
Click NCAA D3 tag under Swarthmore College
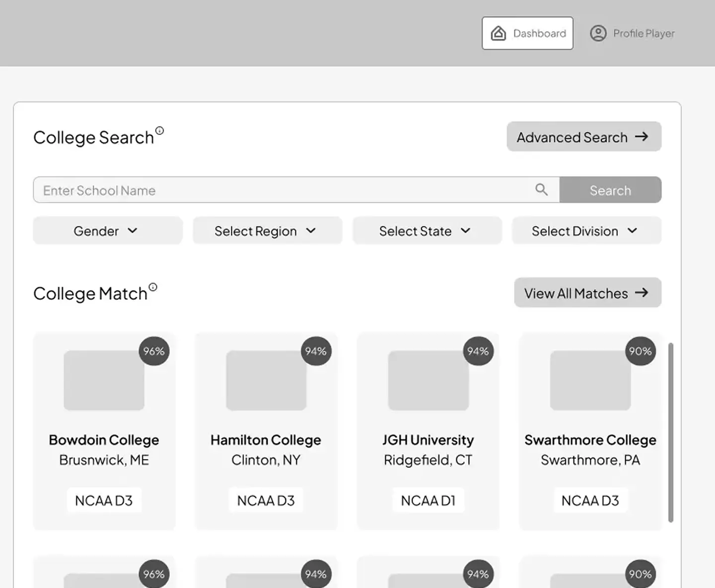pos(590,501)
